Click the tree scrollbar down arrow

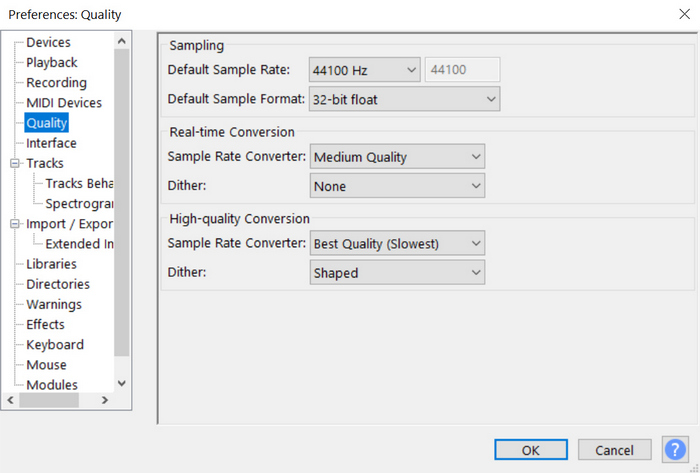pyautogui.click(x=121, y=383)
